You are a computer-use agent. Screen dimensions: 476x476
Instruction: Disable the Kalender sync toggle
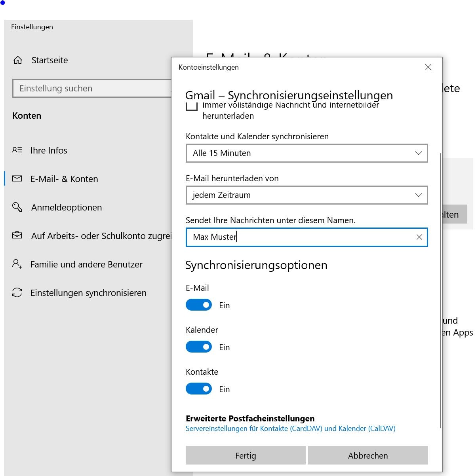199,347
